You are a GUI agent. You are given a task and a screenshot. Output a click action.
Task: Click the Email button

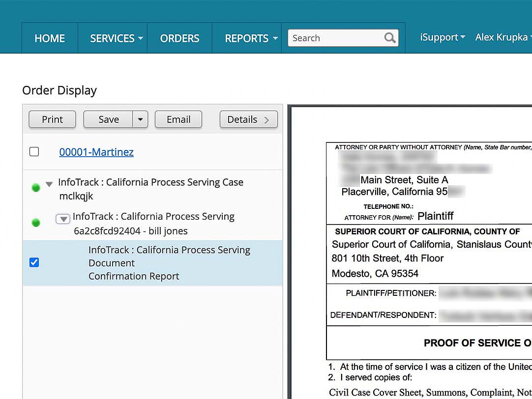pyautogui.click(x=178, y=119)
